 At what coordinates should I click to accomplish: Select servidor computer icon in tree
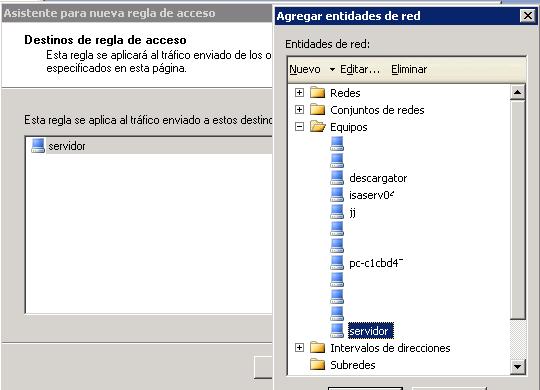(x=337, y=331)
